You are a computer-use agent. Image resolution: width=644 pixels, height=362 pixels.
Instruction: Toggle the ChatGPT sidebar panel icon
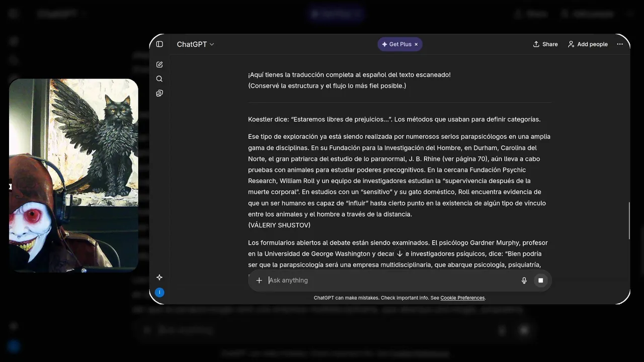click(159, 44)
